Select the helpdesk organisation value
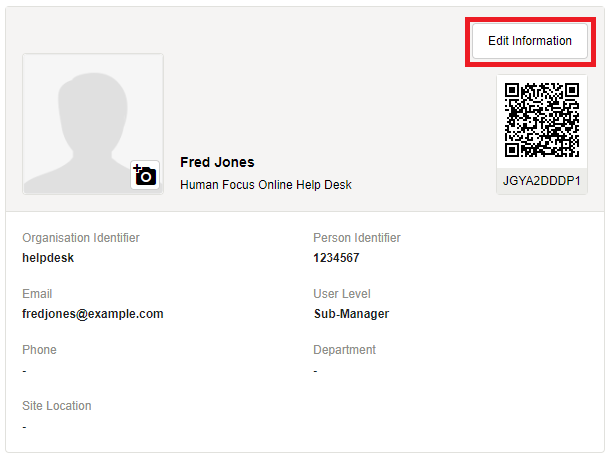This screenshot has width=611, height=458. coord(48,258)
